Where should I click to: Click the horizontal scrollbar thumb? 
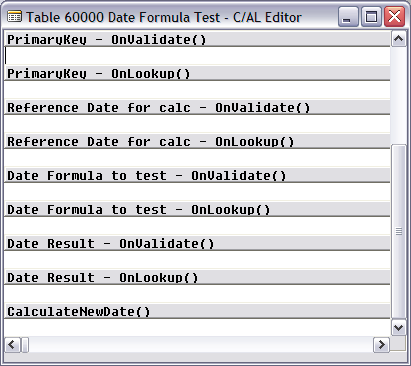(25, 344)
